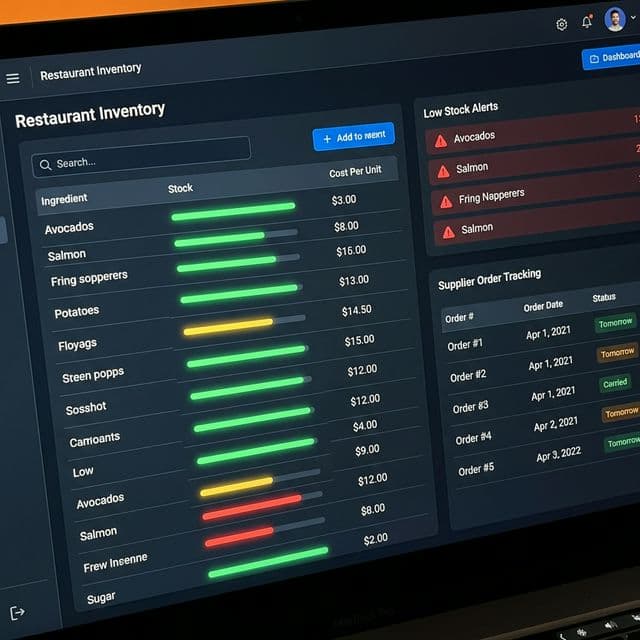Open the settings gear
The height and width of the screenshot is (640, 640).
pyautogui.click(x=562, y=24)
